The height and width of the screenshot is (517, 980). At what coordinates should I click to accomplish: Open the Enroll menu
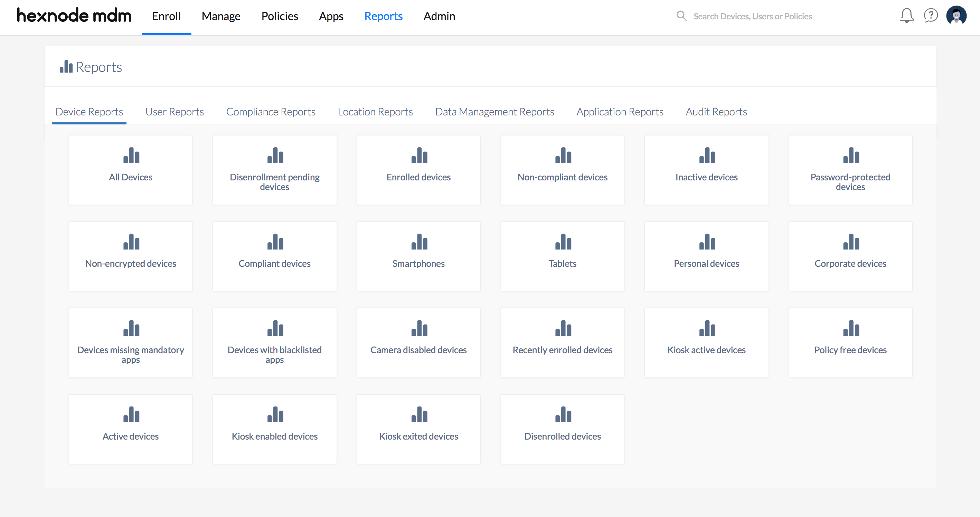click(x=166, y=16)
